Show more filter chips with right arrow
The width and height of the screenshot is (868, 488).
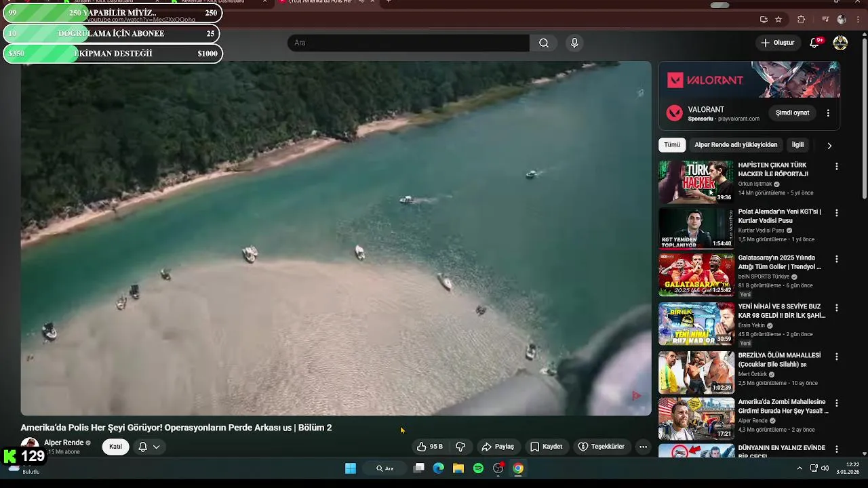(x=829, y=145)
